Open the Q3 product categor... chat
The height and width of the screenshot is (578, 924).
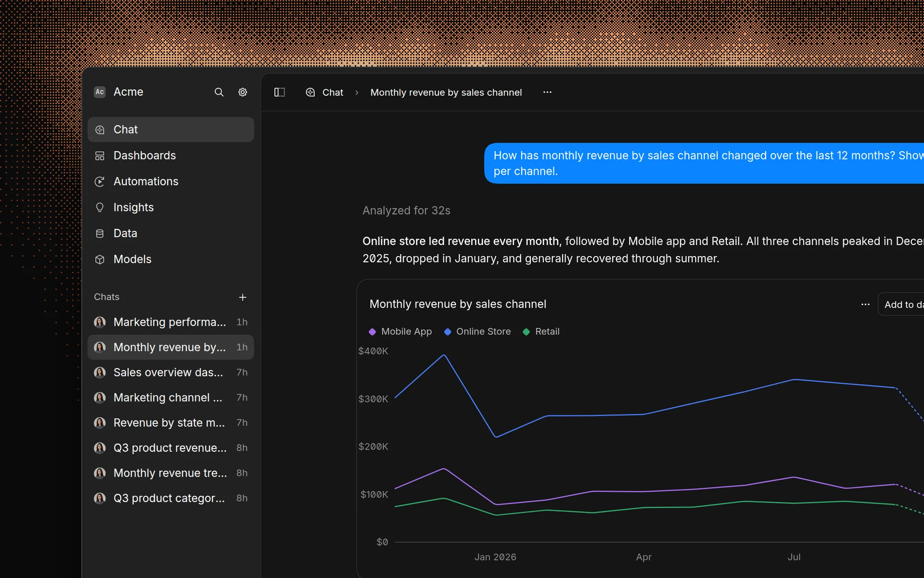171,498
